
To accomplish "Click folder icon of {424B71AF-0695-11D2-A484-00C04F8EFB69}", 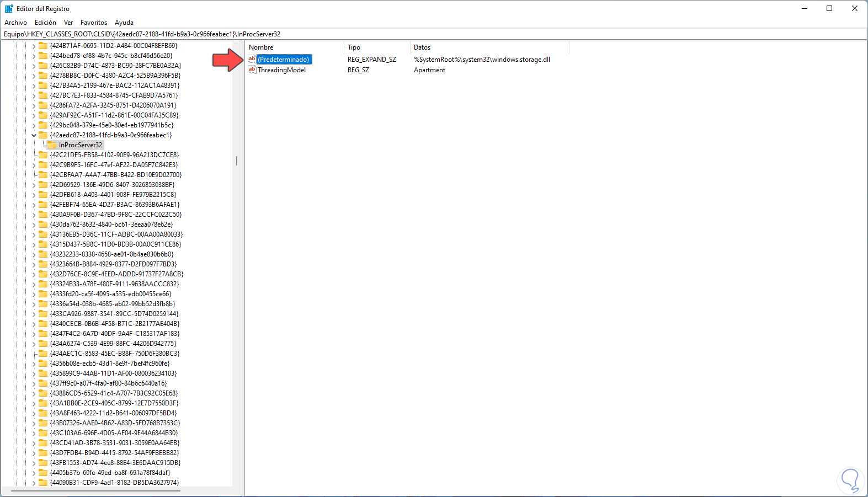I will [43, 45].
